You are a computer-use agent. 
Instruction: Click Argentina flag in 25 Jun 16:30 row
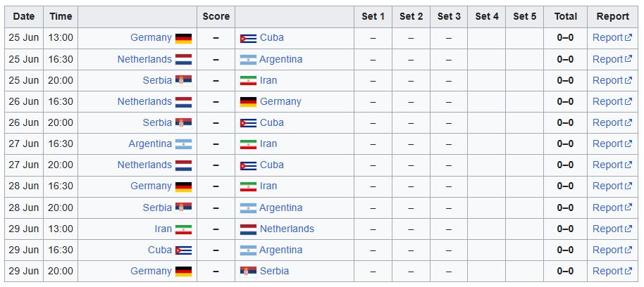point(248,60)
